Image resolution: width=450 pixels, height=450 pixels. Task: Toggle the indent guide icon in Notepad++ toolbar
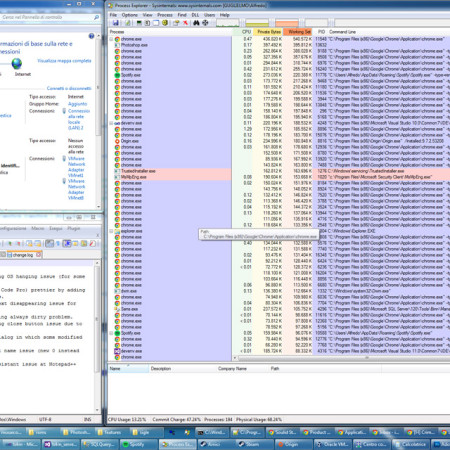tap(67, 244)
